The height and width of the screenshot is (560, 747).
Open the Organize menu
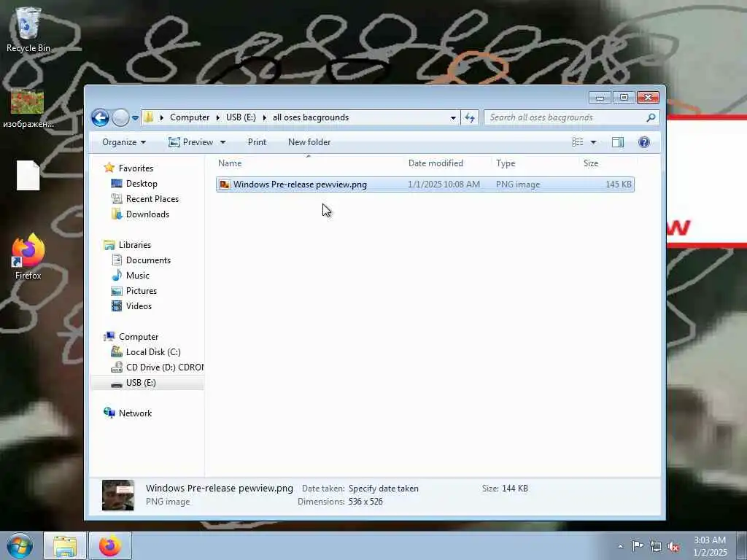pyautogui.click(x=124, y=142)
